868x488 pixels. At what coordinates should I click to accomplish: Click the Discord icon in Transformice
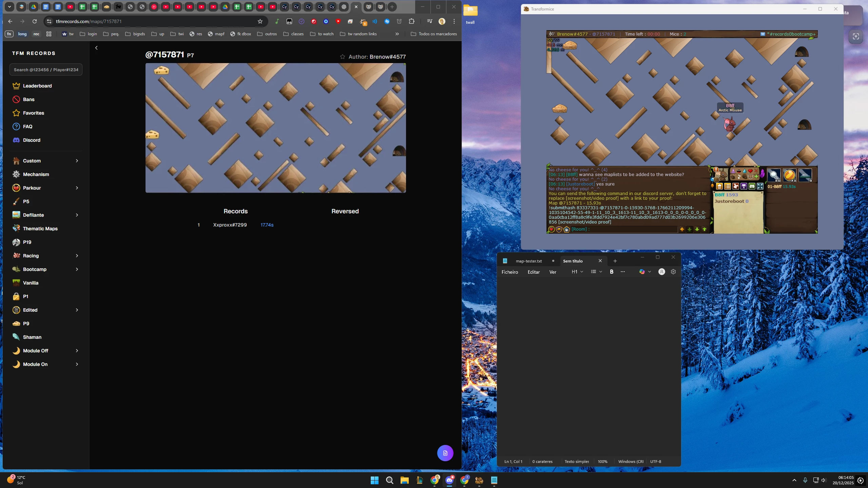[752, 186]
